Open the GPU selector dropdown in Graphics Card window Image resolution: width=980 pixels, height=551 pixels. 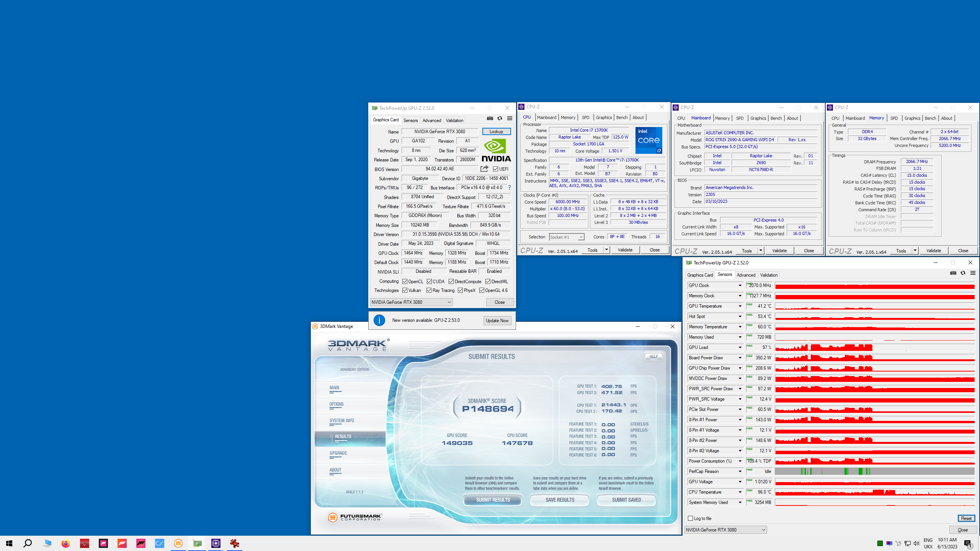[412, 302]
